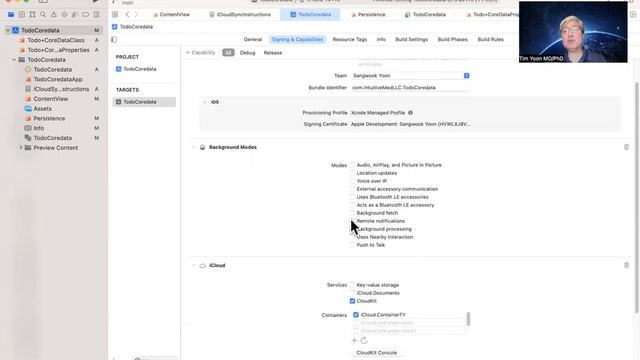
Task: Open the Debug navigator icon
Action: 75,15
